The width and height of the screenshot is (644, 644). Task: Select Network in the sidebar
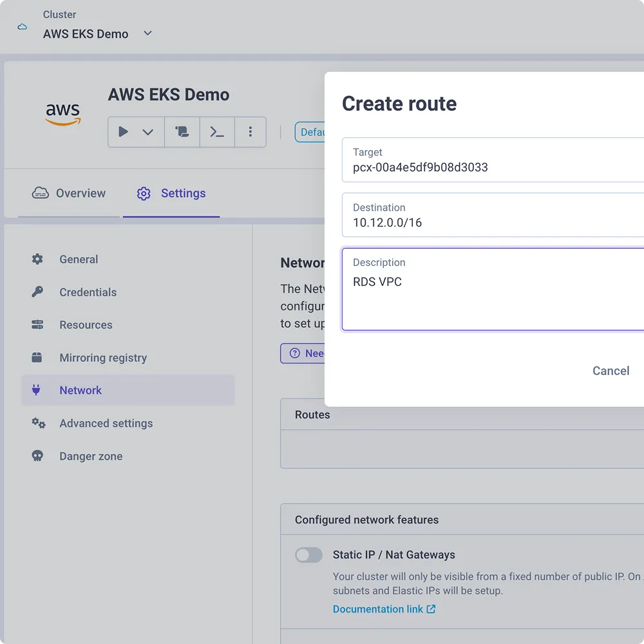click(128, 390)
